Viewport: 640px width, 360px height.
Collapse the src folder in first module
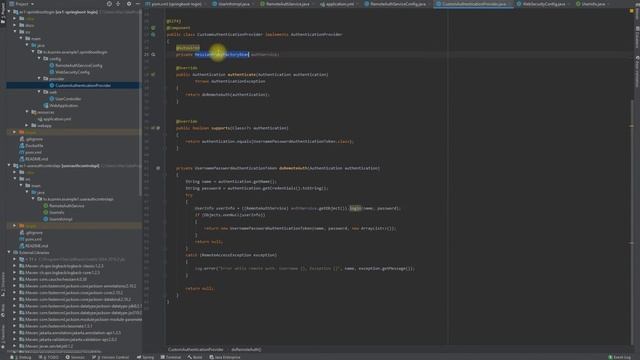tap(15, 32)
